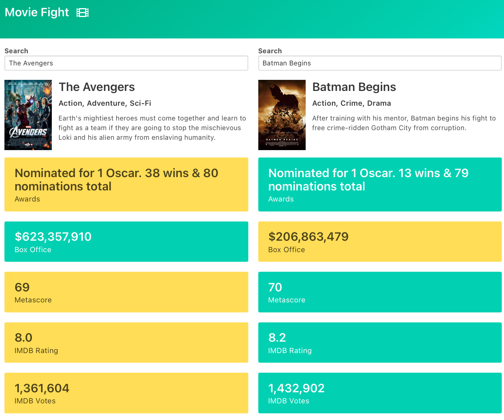Select The Avengers movie title heading
This screenshot has width=504, height=420.
(97, 87)
